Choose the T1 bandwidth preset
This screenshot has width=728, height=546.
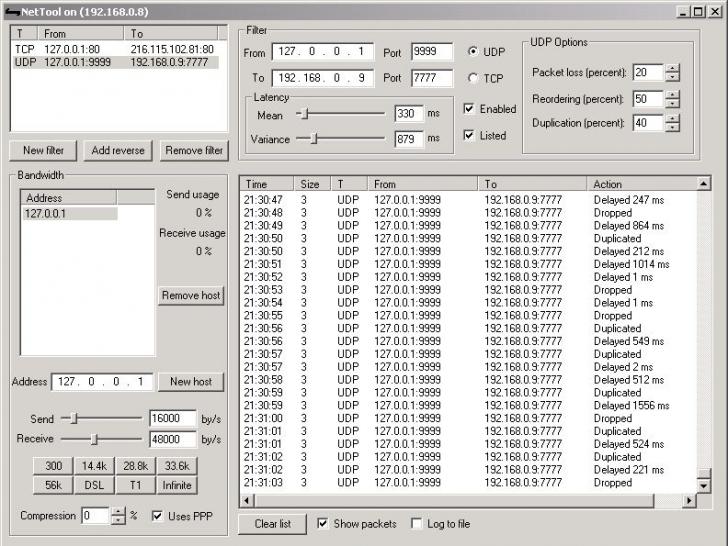coord(135,485)
